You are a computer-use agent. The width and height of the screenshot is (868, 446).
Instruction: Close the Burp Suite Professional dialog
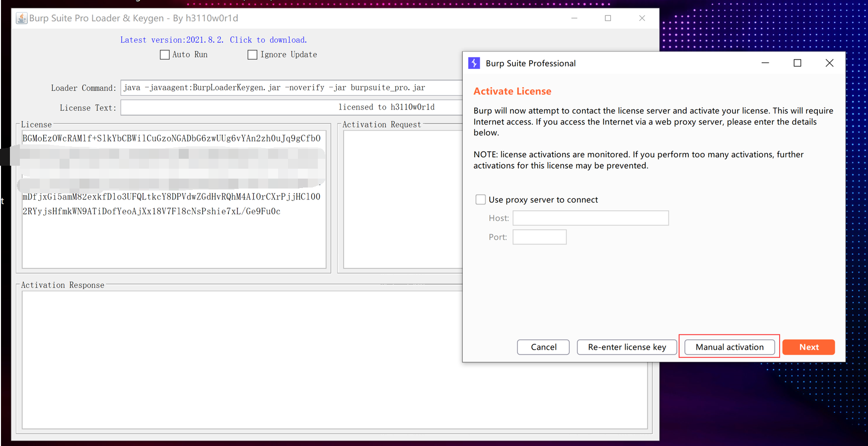tap(829, 63)
